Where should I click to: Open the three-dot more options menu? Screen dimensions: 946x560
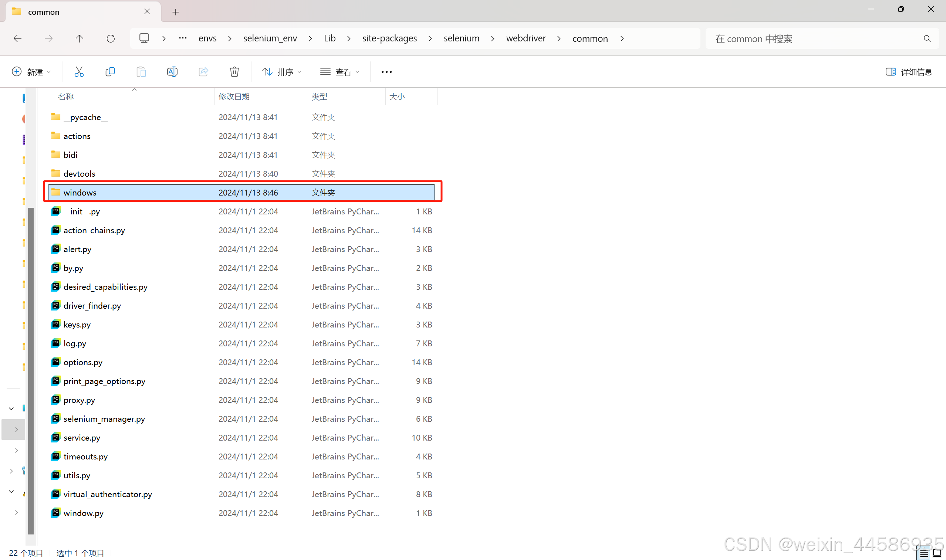point(386,72)
